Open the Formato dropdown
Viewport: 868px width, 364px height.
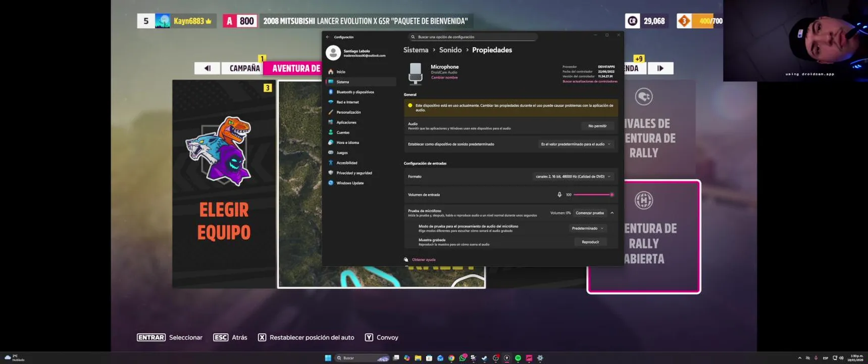573,176
